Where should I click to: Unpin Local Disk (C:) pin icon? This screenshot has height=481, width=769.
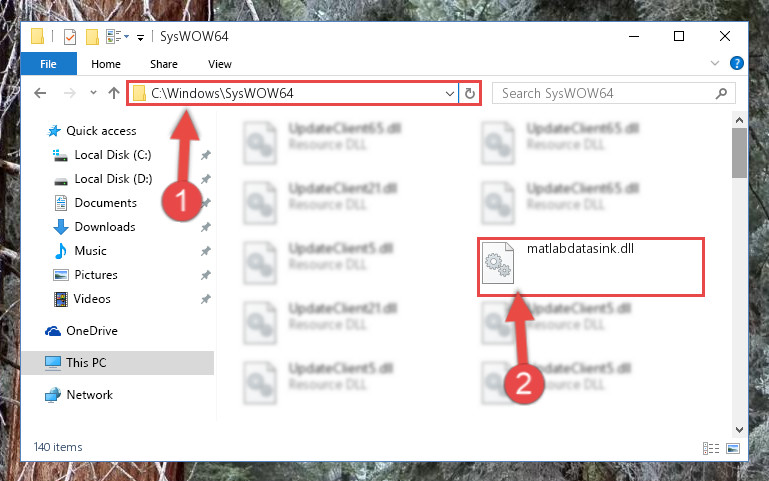coord(205,155)
